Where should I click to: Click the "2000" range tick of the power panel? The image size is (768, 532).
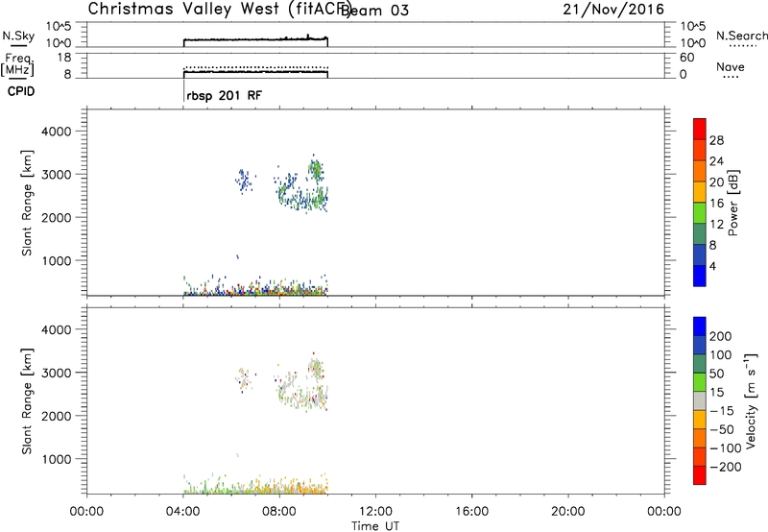(57, 217)
